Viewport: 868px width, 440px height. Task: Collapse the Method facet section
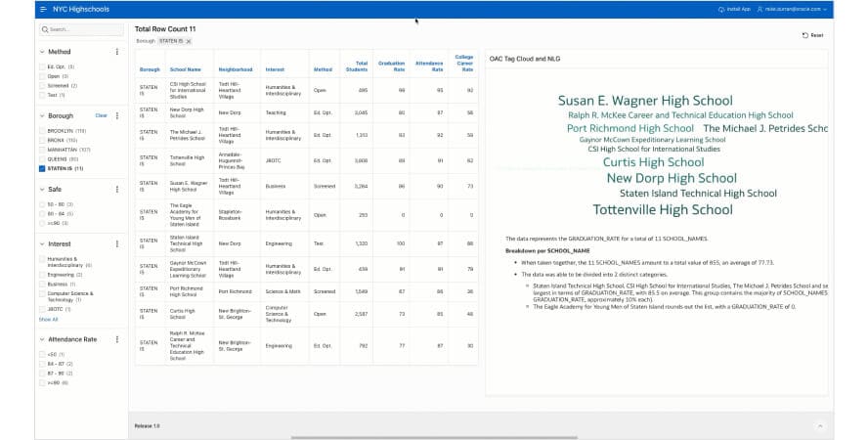[x=42, y=52]
